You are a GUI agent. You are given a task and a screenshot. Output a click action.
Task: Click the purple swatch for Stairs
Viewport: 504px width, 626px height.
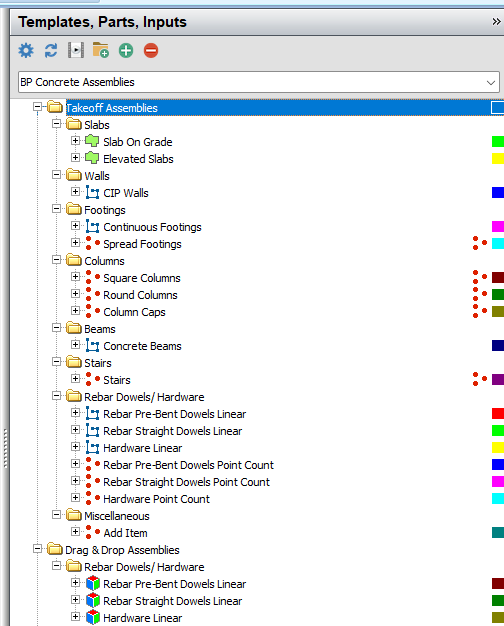498,379
